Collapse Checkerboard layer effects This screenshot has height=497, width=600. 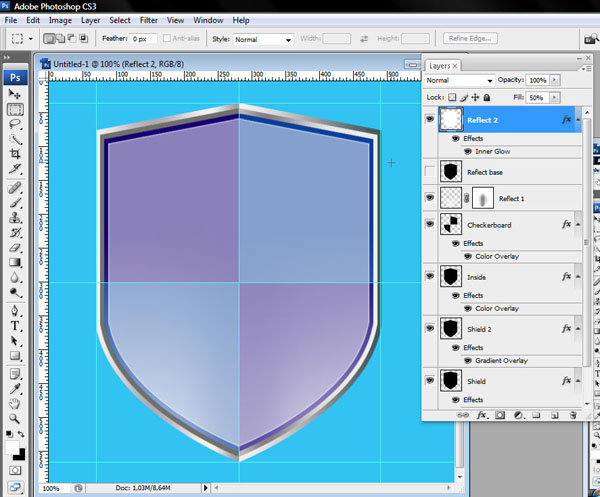click(x=578, y=224)
